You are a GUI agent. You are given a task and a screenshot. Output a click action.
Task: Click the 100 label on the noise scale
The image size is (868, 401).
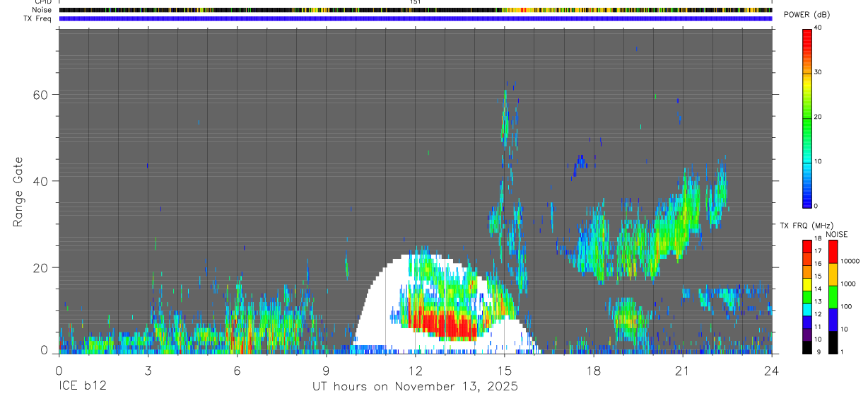tap(846, 306)
